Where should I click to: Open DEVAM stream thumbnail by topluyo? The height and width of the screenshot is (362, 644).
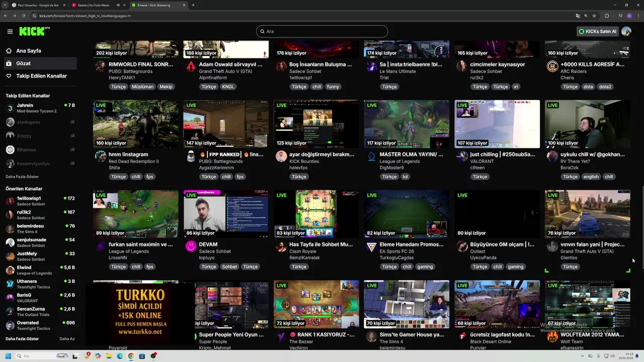[x=226, y=214]
